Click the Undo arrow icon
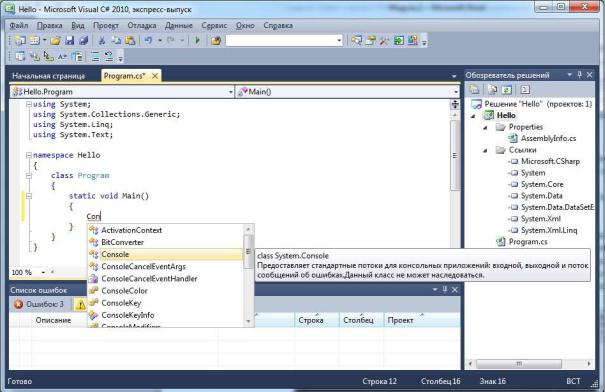 149,40
